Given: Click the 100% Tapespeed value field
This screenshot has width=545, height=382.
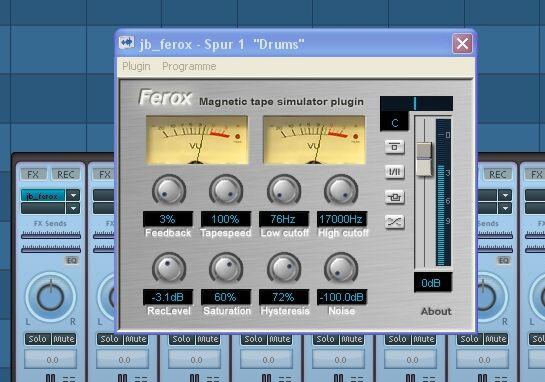Looking at the screenshot, I should [x=226, y=219].
